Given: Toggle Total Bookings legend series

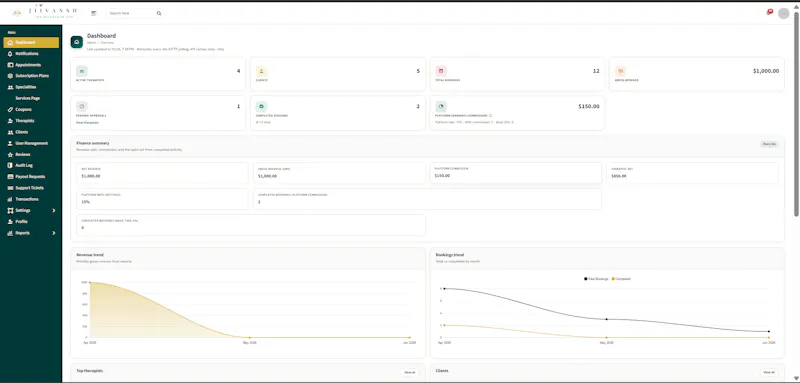Looking at the screenshot, I should (x=596, y=279).
